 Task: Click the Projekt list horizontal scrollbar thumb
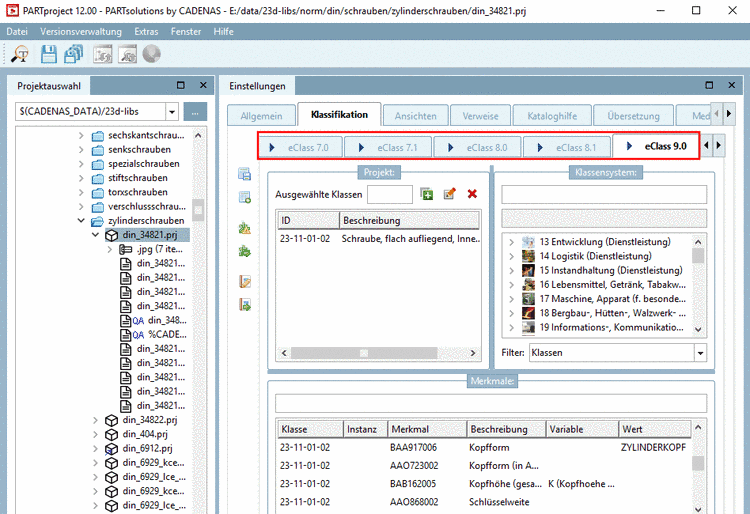(x=364, y=353)
